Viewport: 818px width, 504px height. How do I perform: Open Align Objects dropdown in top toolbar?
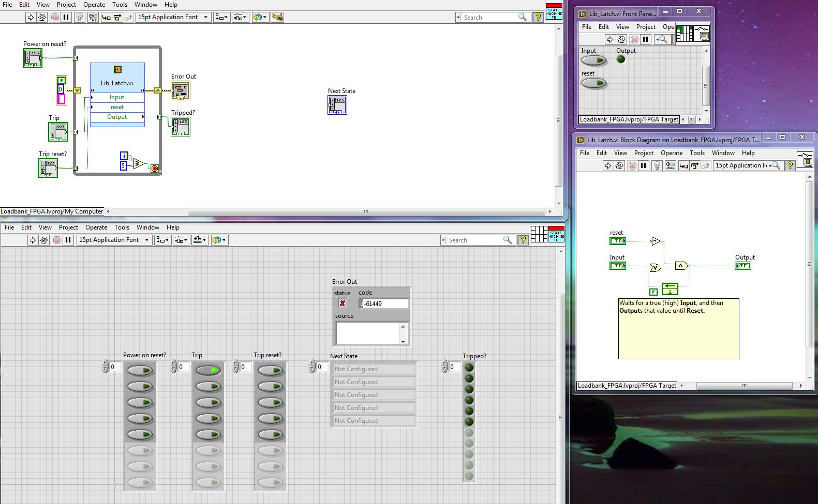click(221, 17)
